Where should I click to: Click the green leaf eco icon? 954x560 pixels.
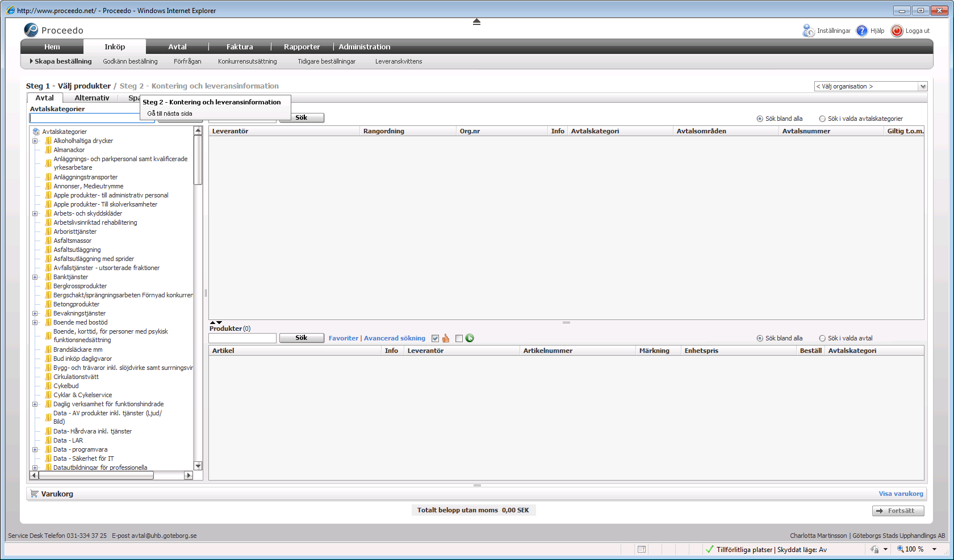[x=470, y=338]
